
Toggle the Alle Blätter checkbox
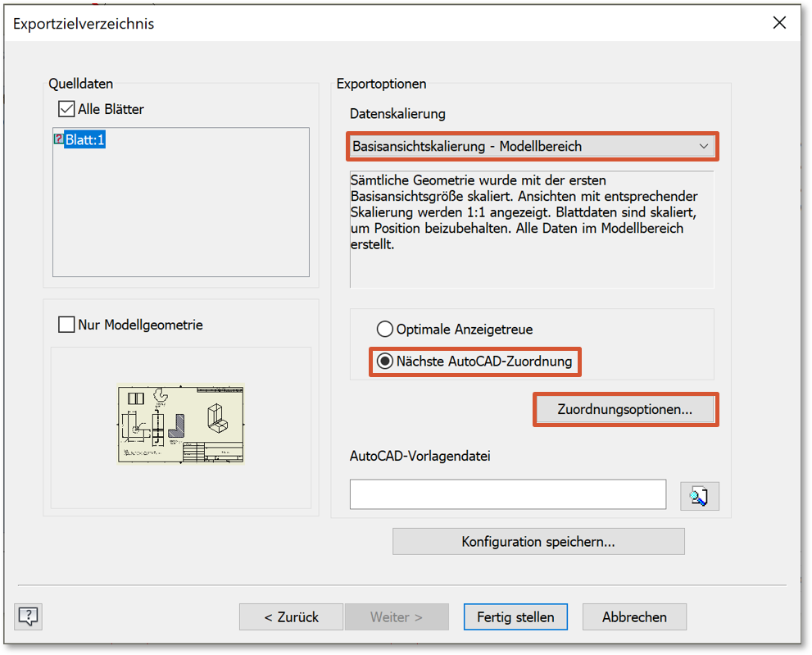click(66, 109)
